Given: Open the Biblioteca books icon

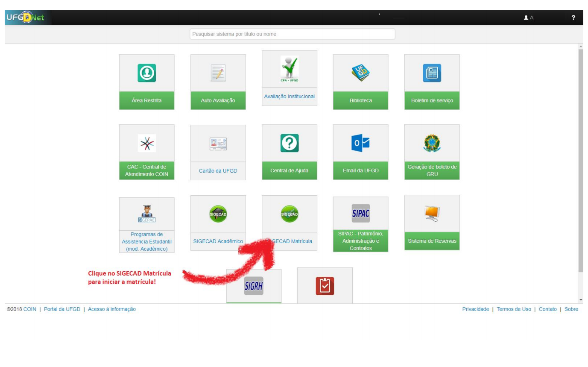Looking at the screenshot, I should [360, 73].
